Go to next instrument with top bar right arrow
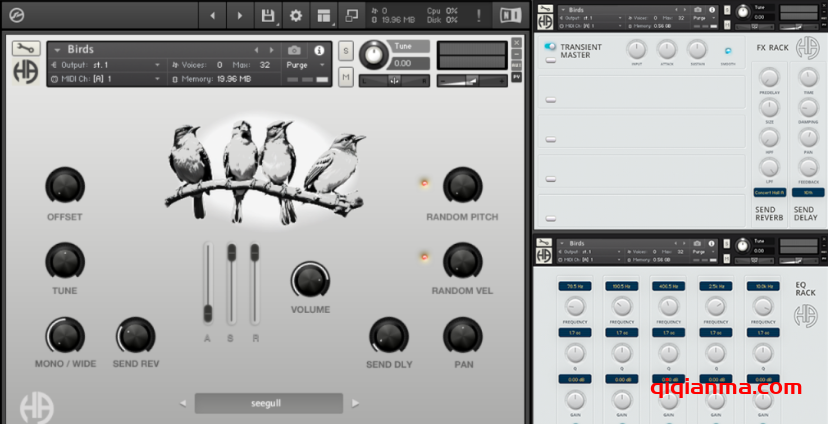This screenshot has width=828, height=424. tap(240, 16)
